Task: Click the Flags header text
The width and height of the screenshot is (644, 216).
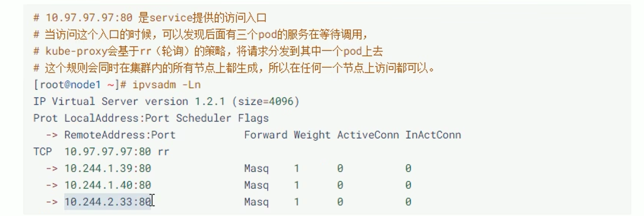Action: tap(253, 118)
